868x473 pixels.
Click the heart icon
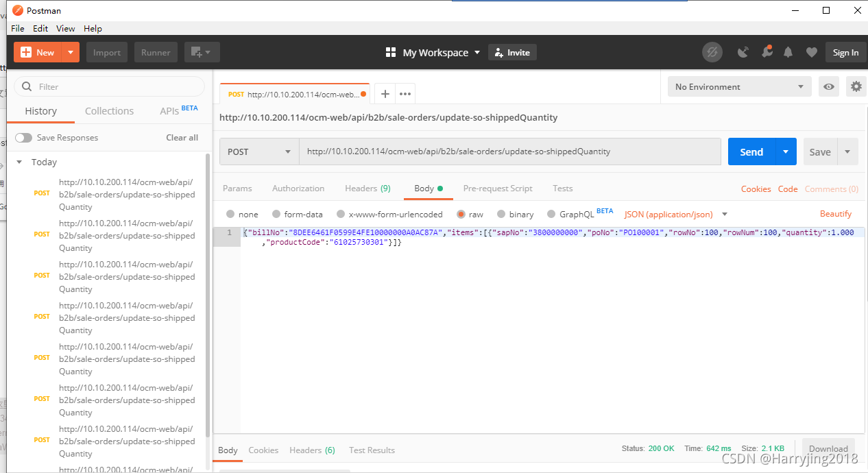tap(812, 52)
